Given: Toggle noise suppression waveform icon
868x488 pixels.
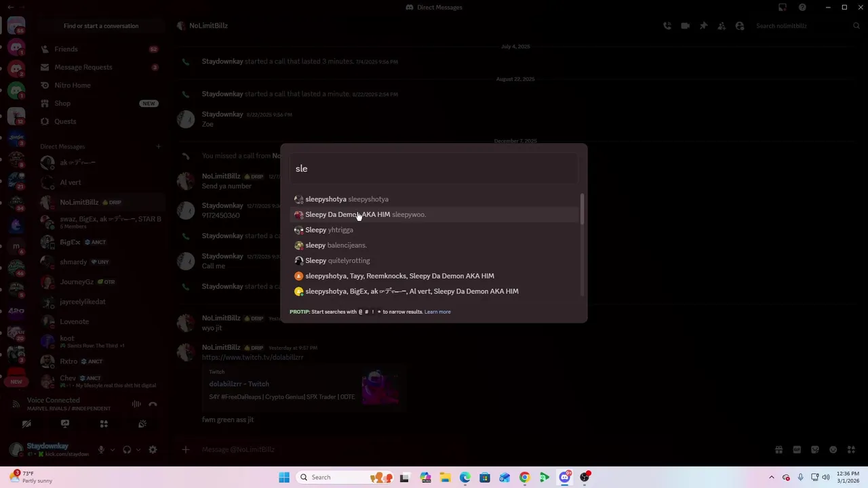Looking at the screenshot, I should click(x=136, y=404).
